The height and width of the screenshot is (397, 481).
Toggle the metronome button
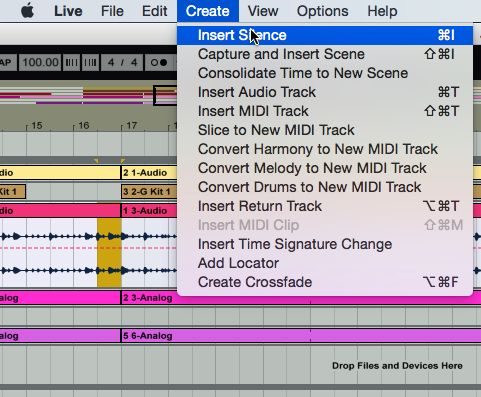(x=160, y=62)
